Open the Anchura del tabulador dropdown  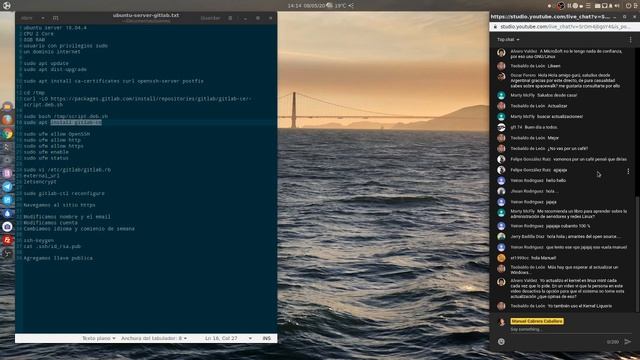tap(154, 338)
